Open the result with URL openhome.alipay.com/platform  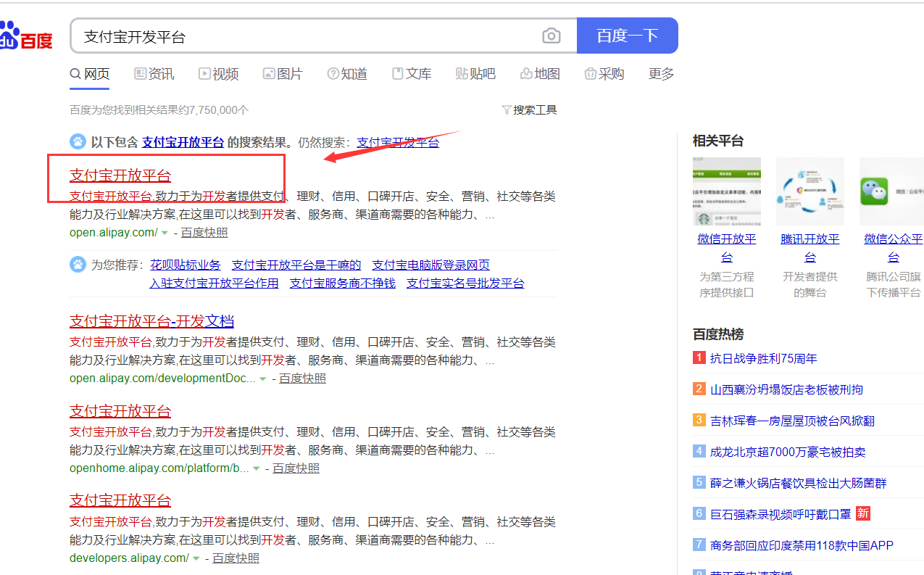(x=120, y=410)
